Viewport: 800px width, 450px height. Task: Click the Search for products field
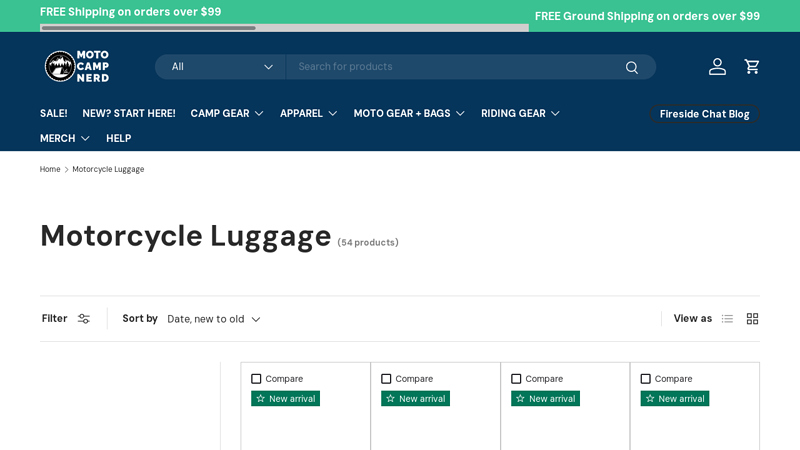click(455, 67)
